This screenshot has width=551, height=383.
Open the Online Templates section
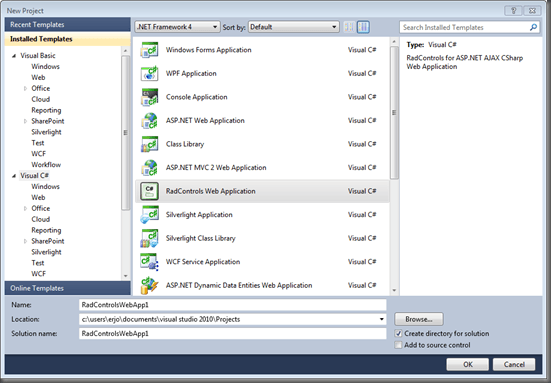point(67,288)
